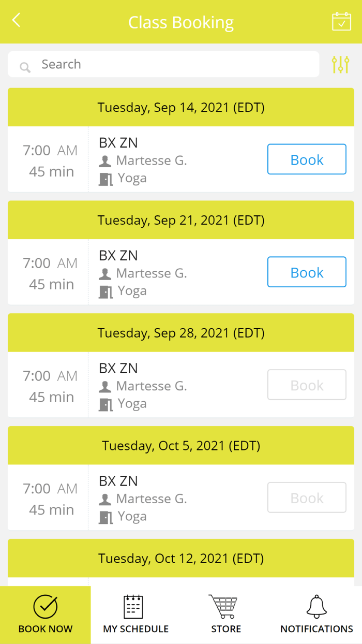
Task: Click the instructor person icon for Sep 28
Action: point(105,387)
